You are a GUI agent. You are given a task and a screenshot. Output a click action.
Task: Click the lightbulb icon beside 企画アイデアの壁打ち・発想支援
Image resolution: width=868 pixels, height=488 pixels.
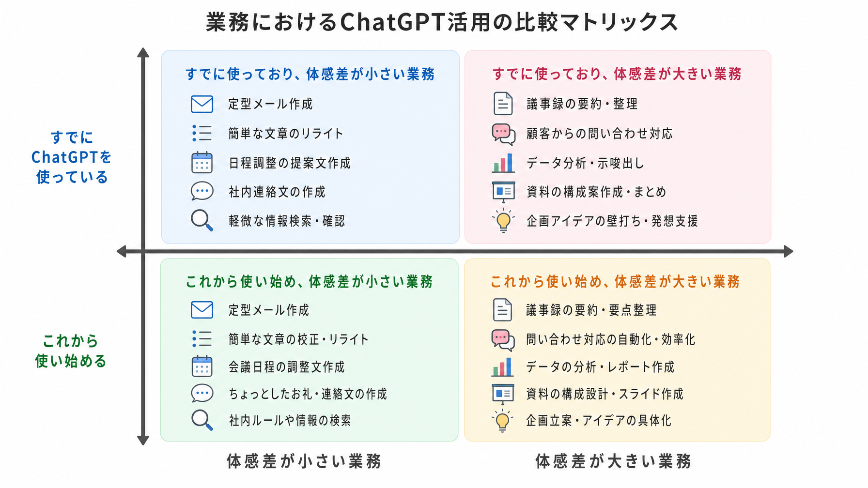click(503, 221)
